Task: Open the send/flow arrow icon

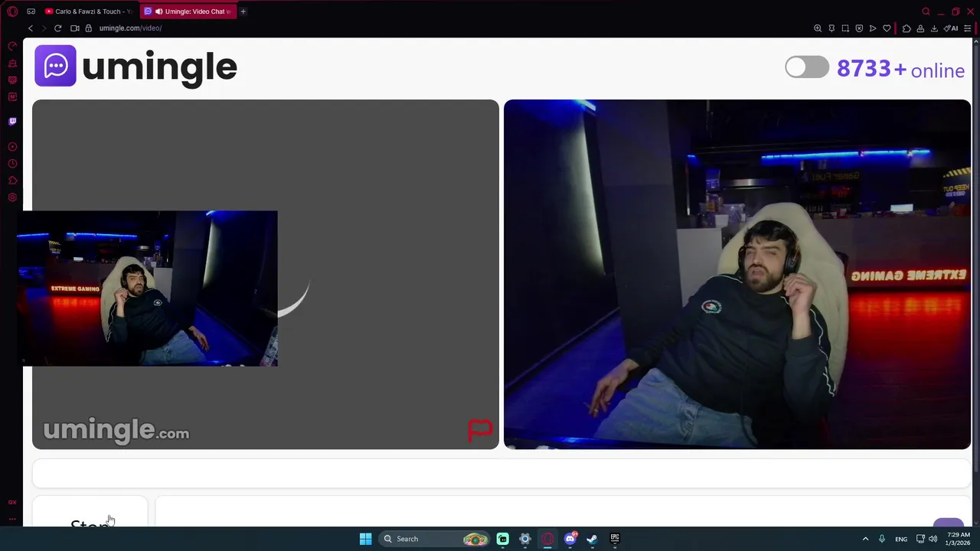Action: pos(873,28)
